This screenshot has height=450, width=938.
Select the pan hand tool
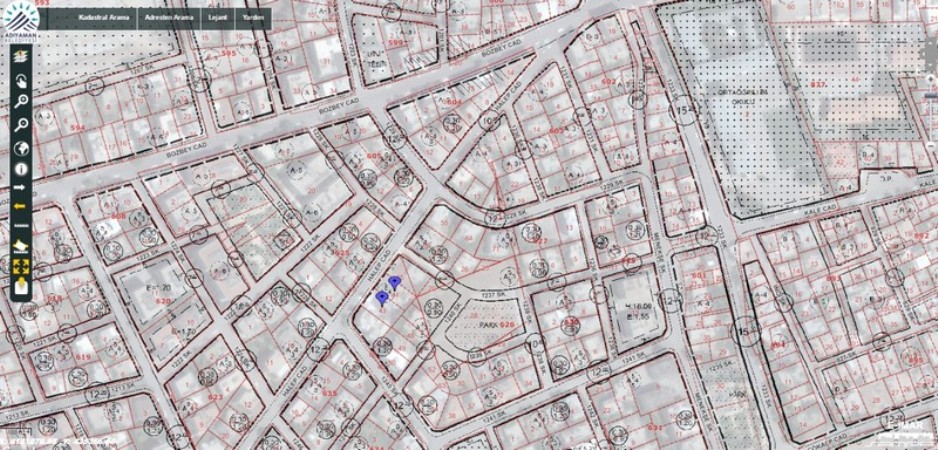point(20,81)
